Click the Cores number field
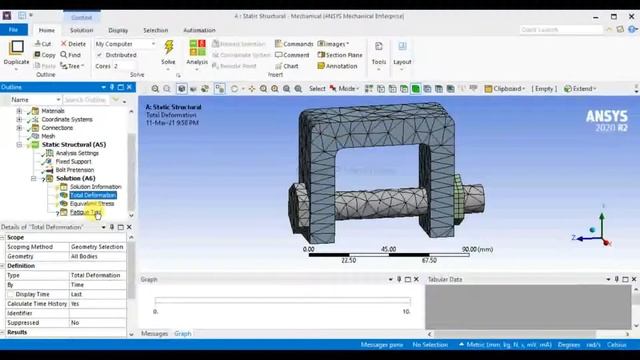The height and width of the screenshot is (360, 640). [x=125, y=66]
